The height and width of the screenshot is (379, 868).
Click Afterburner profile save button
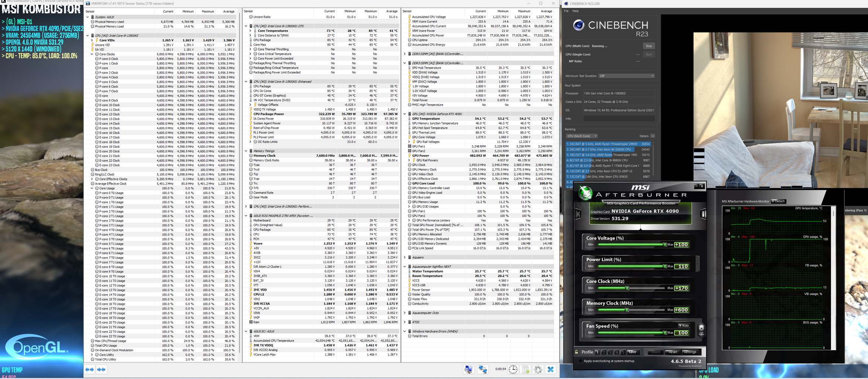(633, 352)
